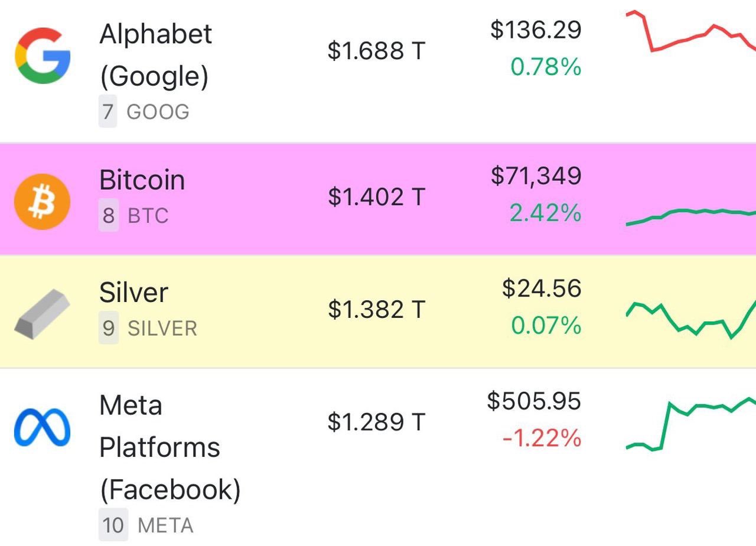Open the Bitcoin asset name link
The width and height of the screenshot is (756, 546).
click(142, 180)
